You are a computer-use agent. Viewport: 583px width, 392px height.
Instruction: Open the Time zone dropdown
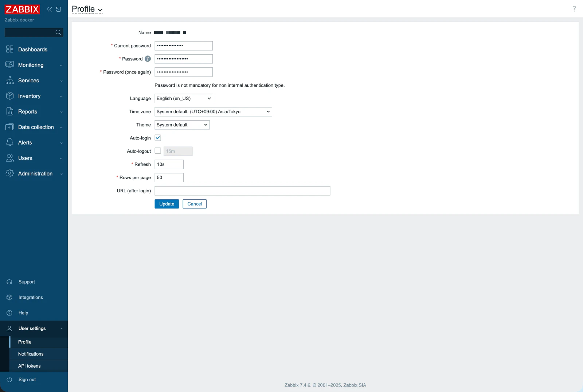tap(213, 111)
